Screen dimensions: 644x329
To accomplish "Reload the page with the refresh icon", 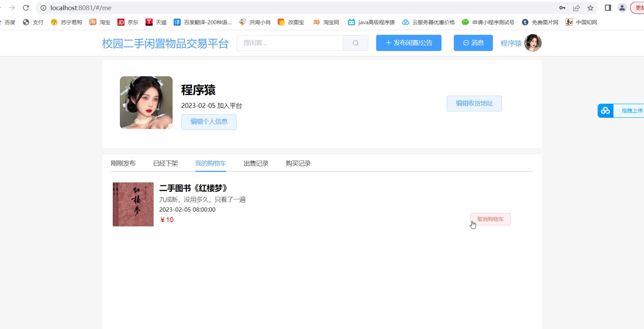I will 26,8.
